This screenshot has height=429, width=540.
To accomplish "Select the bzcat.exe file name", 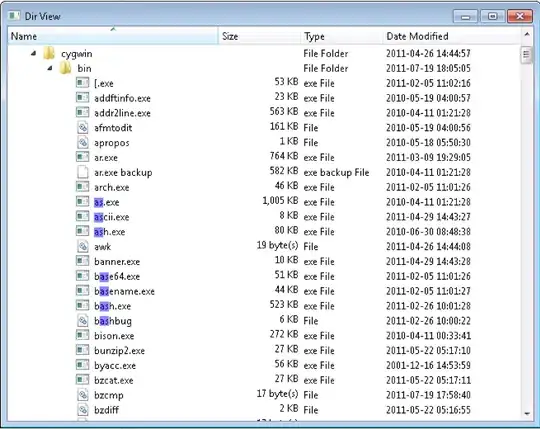I will [x=113, y=380].
